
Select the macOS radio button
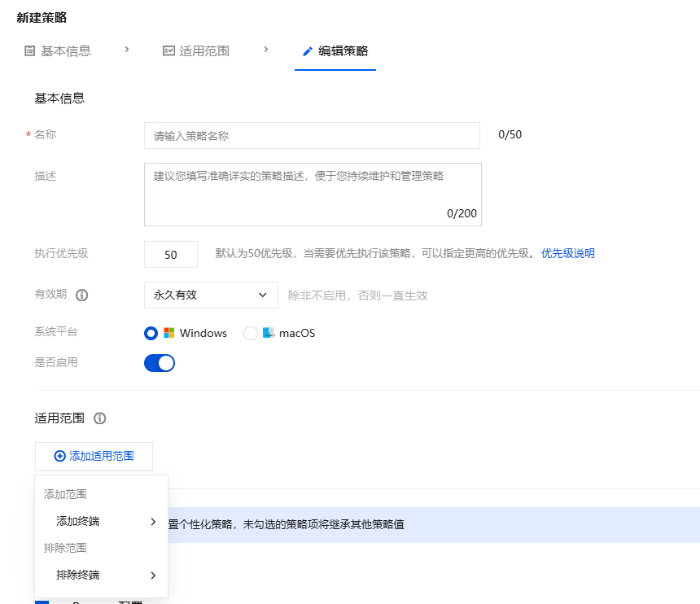coord(251,333)
